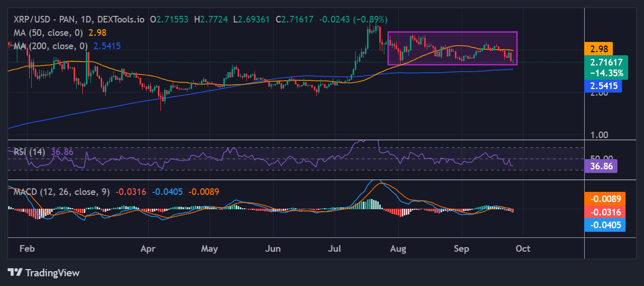Click the Feb date on time axis

coord(27,249)
